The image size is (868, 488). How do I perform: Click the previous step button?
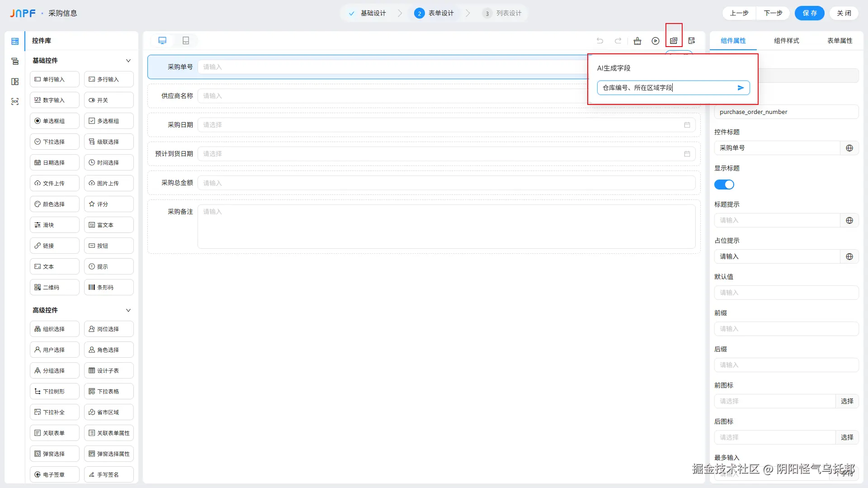click(x=739, y=13)
